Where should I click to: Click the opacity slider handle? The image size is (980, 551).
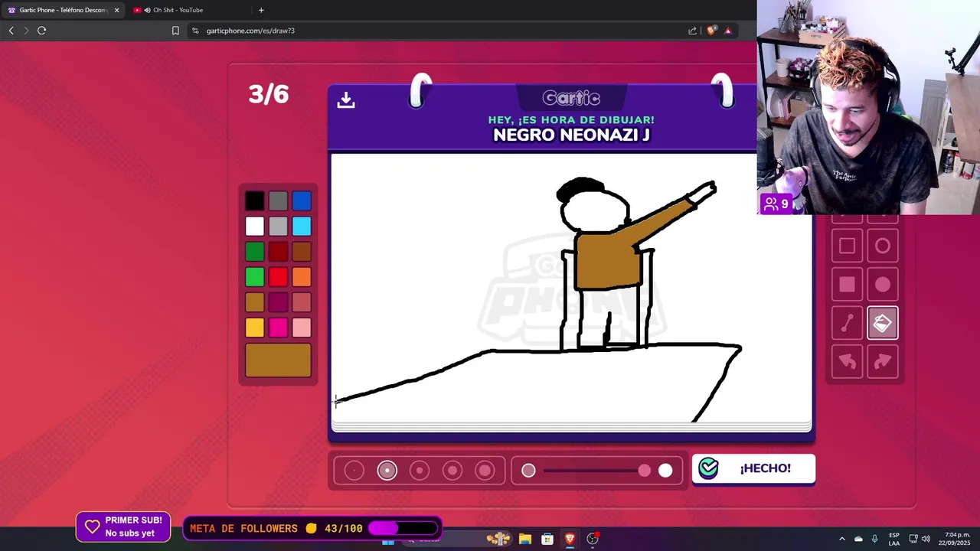tap(645, 471)
